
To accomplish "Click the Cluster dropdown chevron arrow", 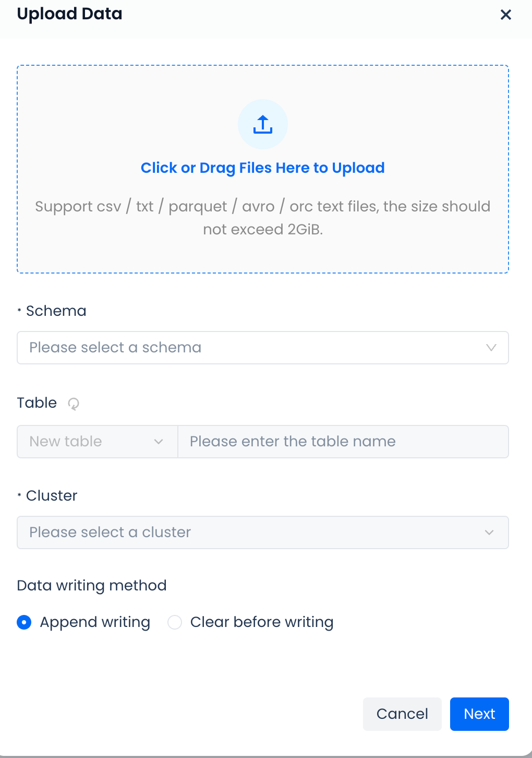I will tap(489, 532).
